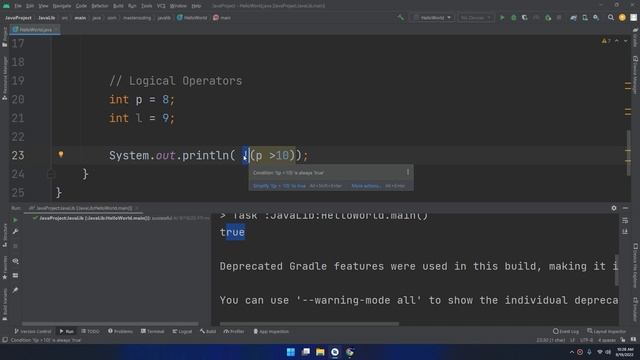
Task: Click the three-dot menu in the inspection tooltip
Action: [x=408, y=172]
